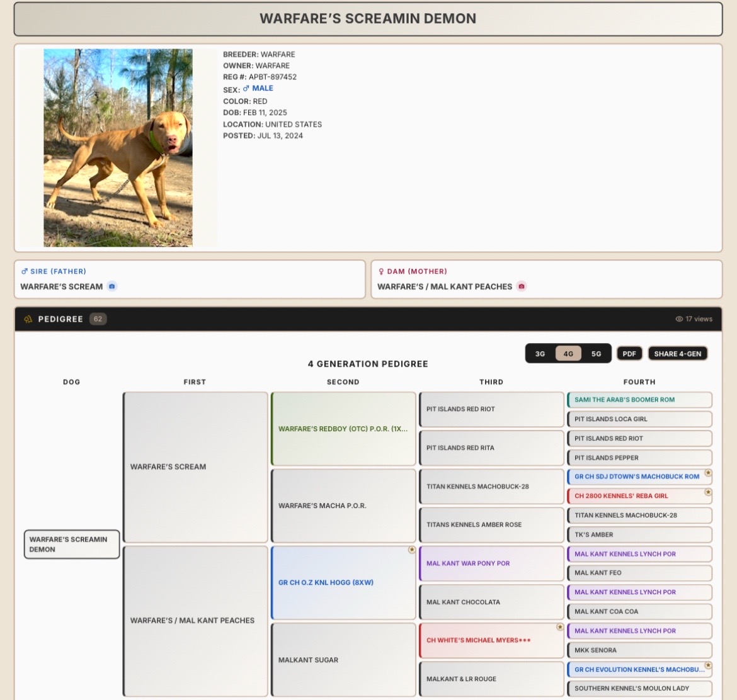Click the LOCATION UNITED STATES text
The image size is (737, 700).
click(x=272, y=125)
